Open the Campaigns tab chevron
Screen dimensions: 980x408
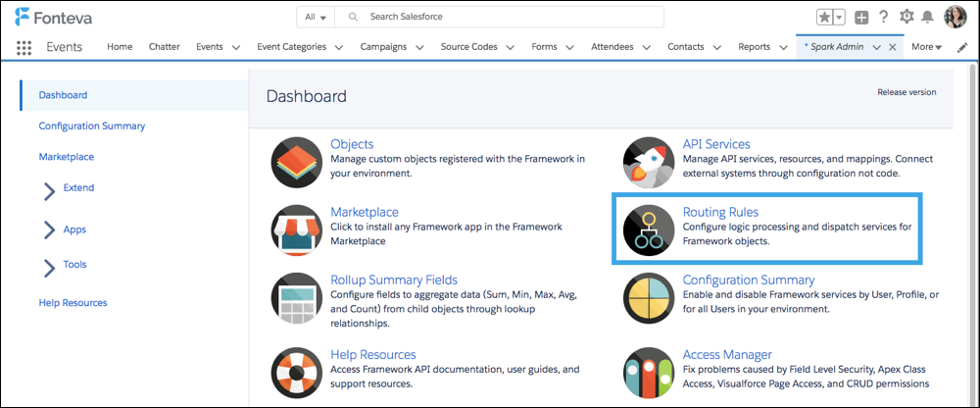[x=419, y=47]
